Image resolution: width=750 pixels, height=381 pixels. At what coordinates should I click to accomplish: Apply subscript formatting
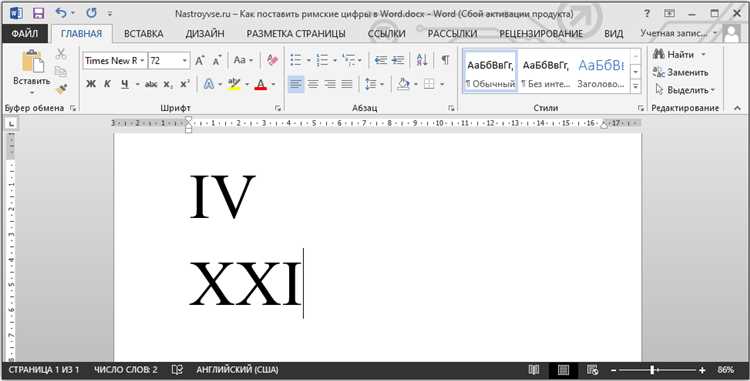pos(168,85)
